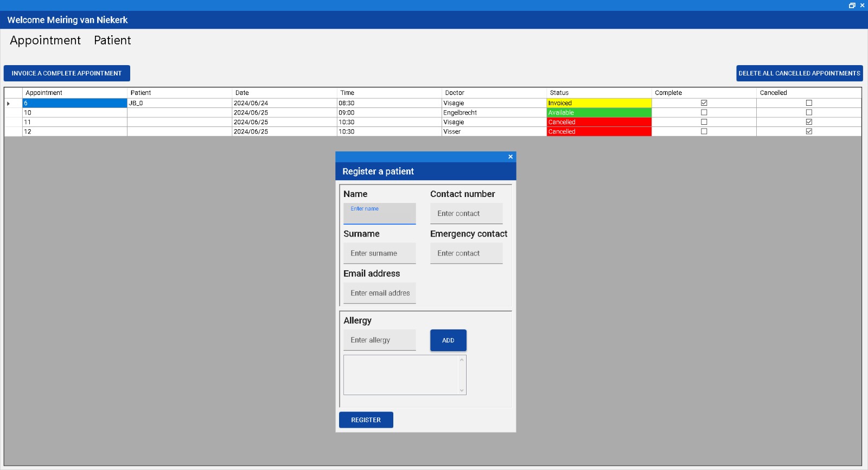The width and height of the screenshot is (868, 470).
Task: Focus the Enter name field
Action: coord(380,214)
